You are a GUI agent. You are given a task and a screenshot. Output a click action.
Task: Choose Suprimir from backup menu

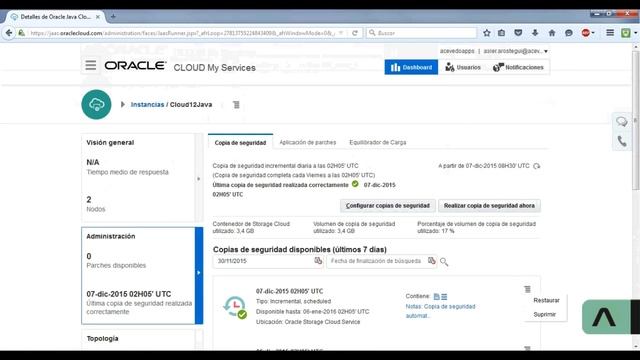click(x=545, y=314)
